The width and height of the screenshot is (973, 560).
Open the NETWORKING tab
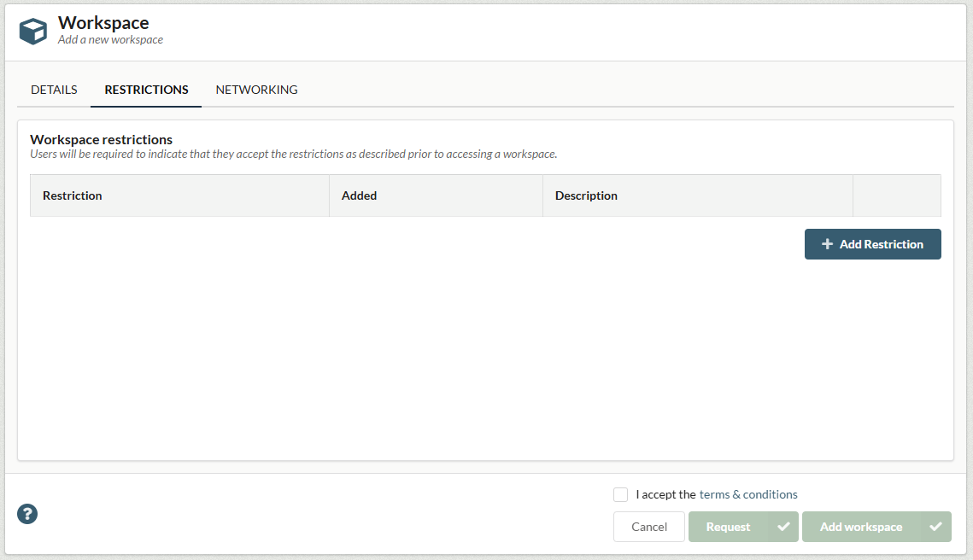pos(256,90)
